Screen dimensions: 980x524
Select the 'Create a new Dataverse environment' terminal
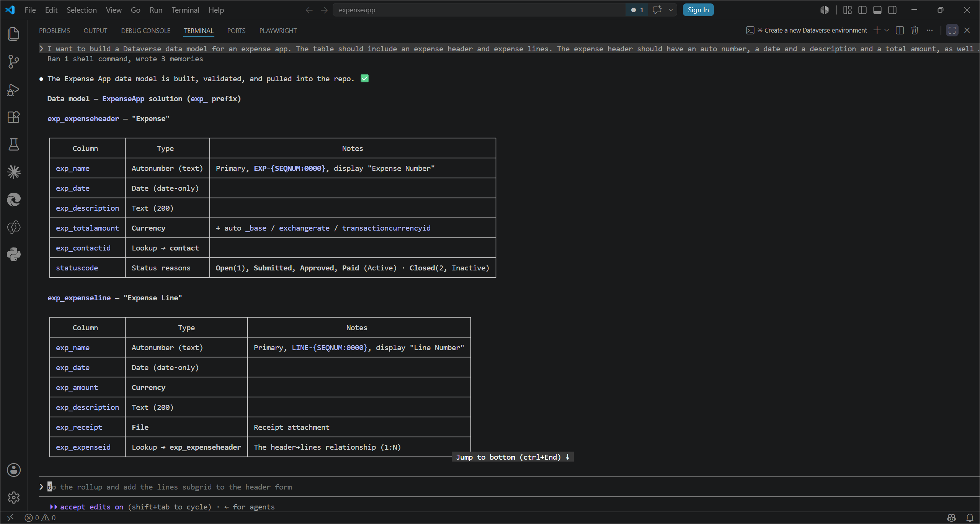click(807, 30)
